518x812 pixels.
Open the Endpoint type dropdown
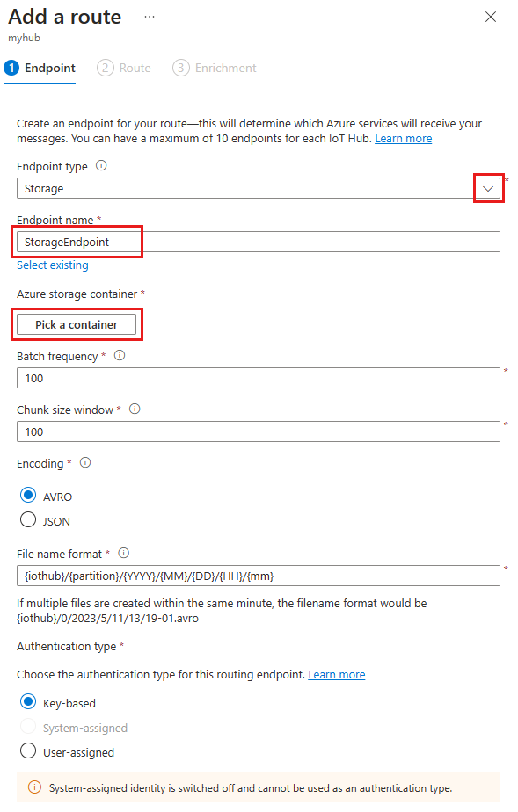click(488, 188)
